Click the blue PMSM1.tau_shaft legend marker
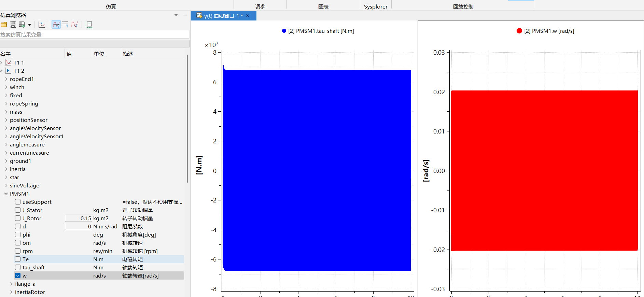Image resolution: width=644 pixels, height=297 pixels. 284,31
